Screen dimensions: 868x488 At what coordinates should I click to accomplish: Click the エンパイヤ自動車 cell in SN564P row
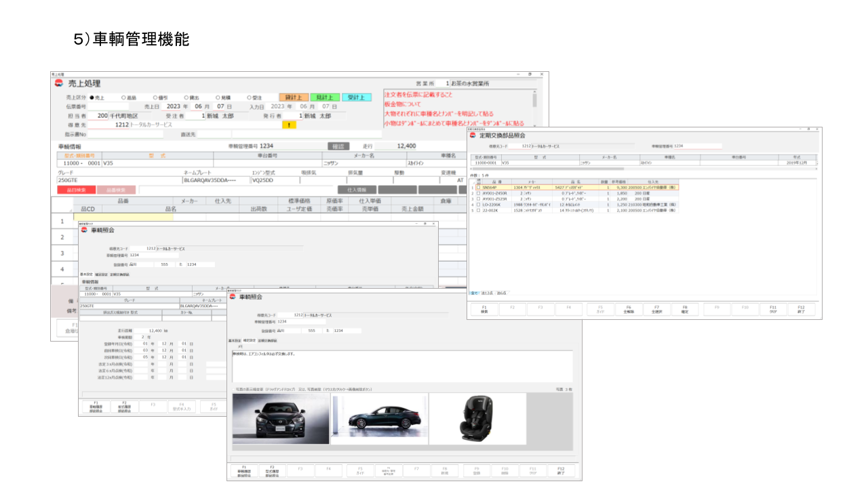[x=660, y=187]
